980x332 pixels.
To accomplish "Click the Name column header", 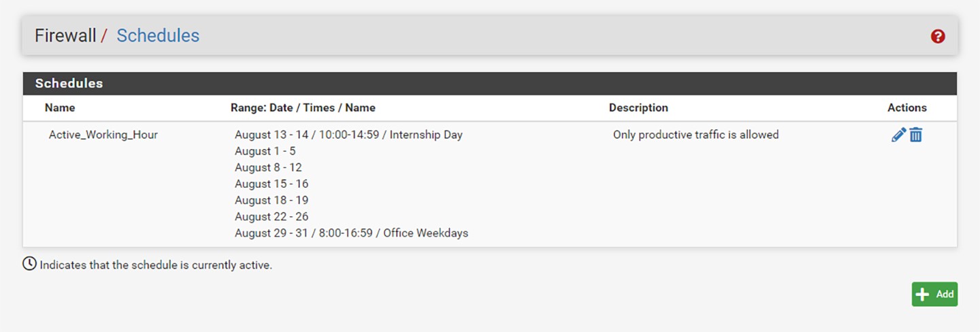I will coord(60,107).
